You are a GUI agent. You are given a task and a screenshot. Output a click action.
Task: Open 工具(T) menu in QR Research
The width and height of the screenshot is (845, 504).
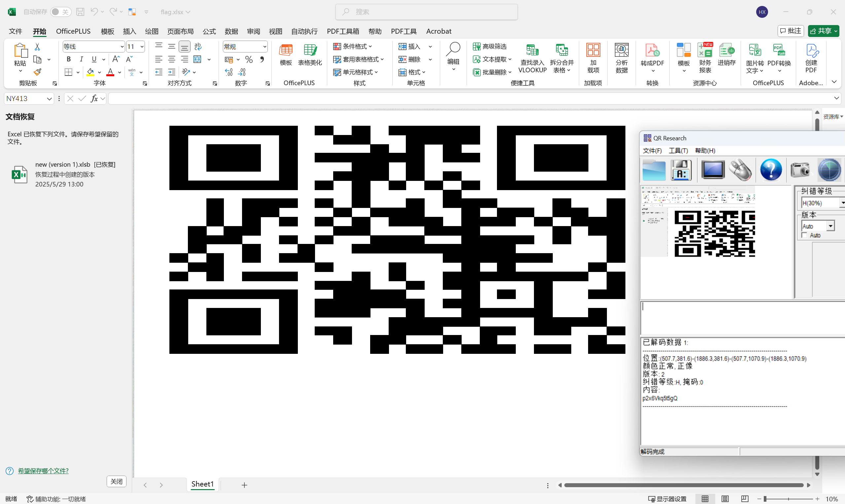pos(678,151)
